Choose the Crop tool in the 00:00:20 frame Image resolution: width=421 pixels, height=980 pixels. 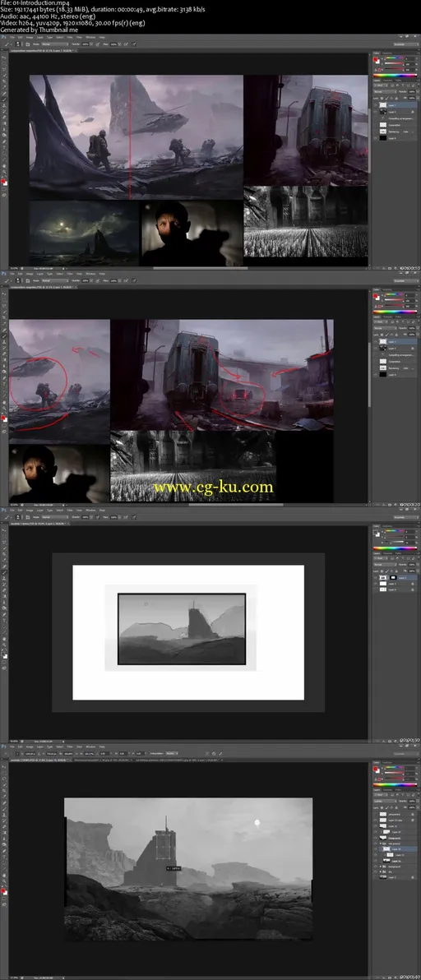(x=4, y=317)
